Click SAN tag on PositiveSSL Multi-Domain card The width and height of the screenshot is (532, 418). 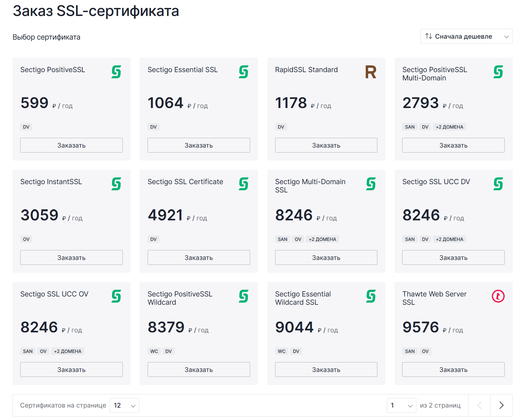[410, 127]
